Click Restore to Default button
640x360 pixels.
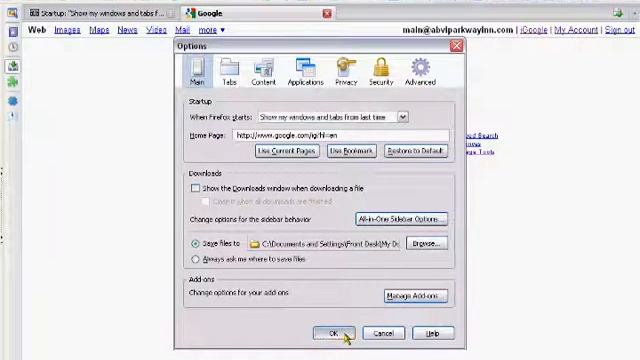pos(416,151)
